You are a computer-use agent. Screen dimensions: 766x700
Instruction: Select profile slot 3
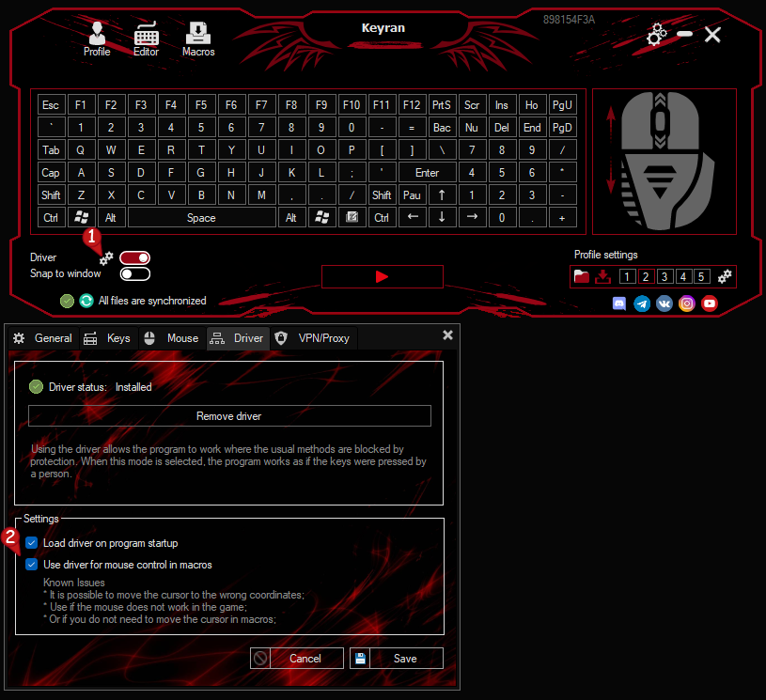[664, 277]
